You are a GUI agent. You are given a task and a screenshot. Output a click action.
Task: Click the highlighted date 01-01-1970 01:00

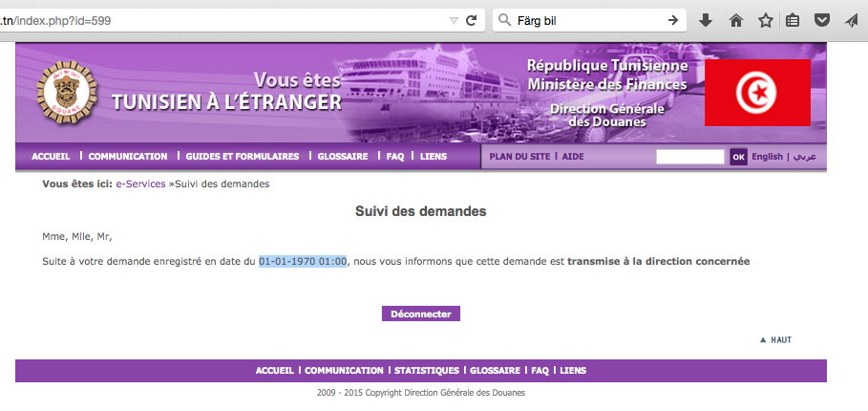click(x=303, y=262)
